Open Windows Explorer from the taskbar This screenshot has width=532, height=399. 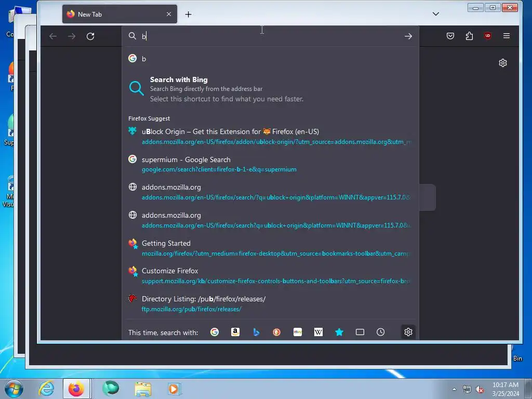(x=143, y=389)
